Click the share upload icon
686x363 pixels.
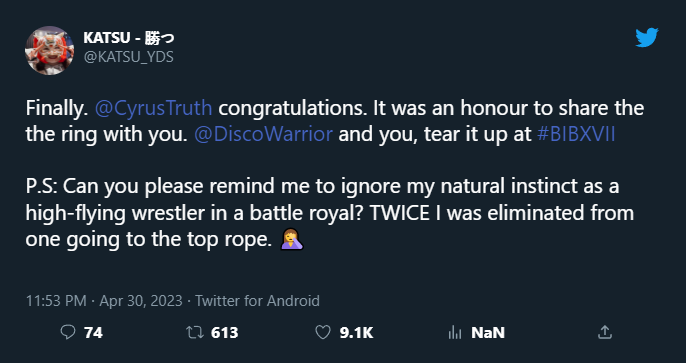tap(605, 332)
